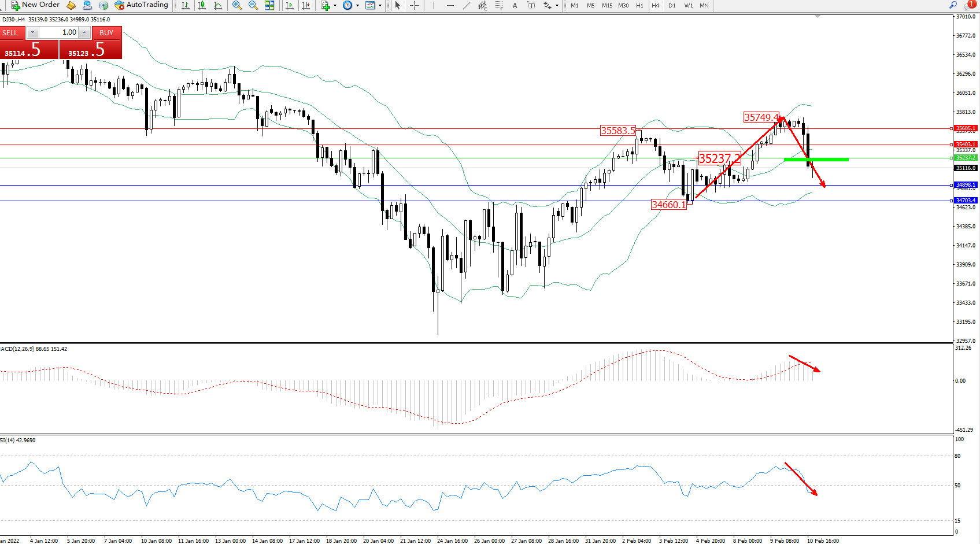Pick the text label tool
980x544 pixels.
[515, 5]
